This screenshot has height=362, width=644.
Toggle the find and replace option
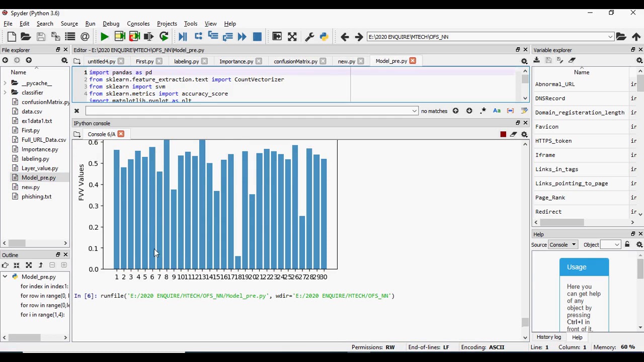tap(524, 111)
